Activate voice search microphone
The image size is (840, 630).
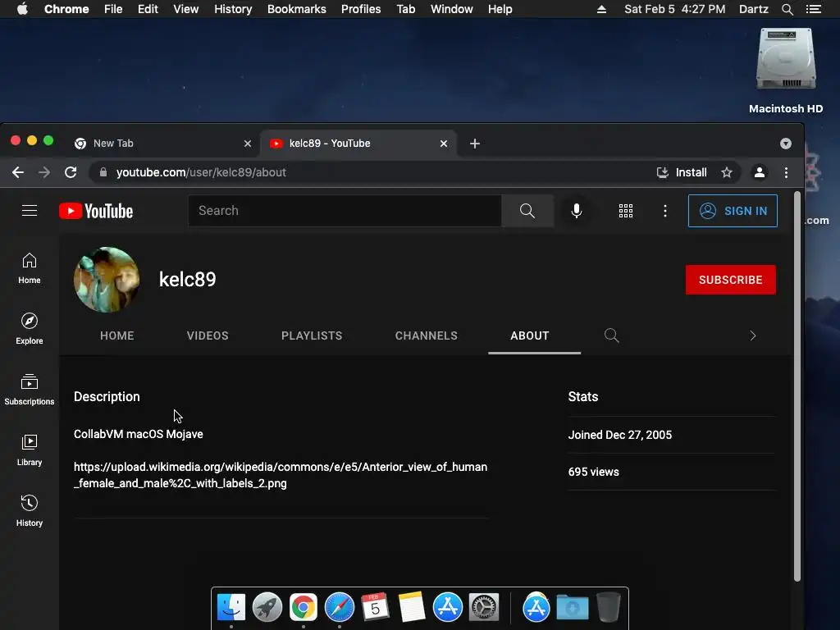tap(577, 211)
